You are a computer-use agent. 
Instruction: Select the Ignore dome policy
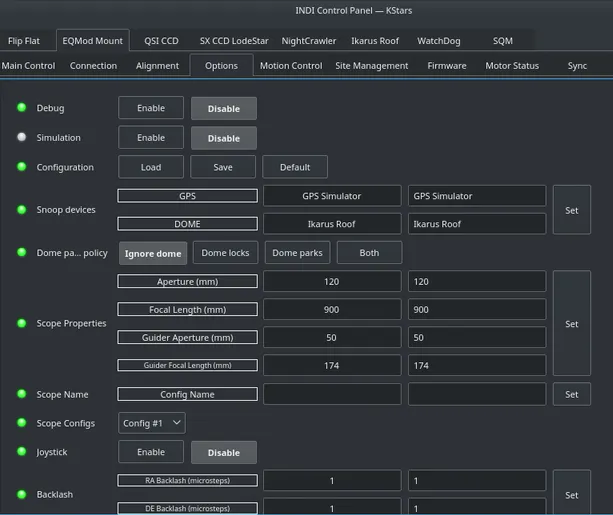tap(153, 253)
